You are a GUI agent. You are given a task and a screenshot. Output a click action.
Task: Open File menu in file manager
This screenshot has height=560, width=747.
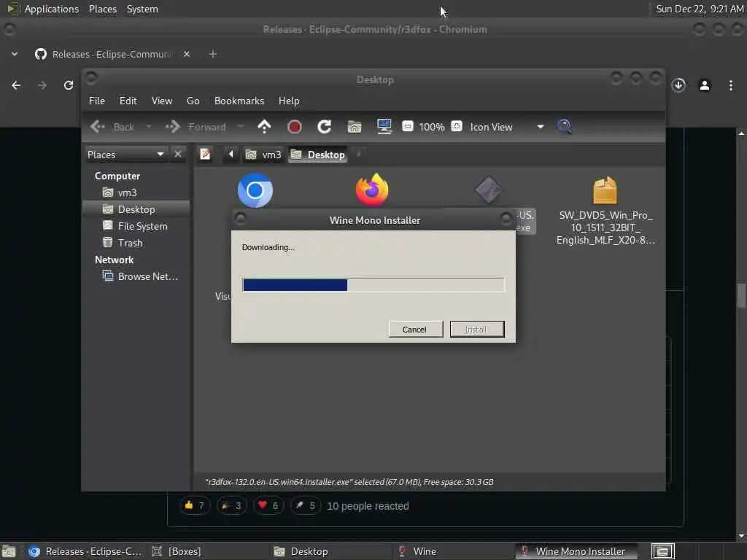[97, 101]
